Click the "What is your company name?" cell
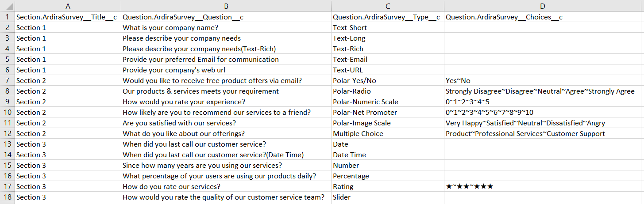This screenshot has width=644, height=204. pos(170,28)
